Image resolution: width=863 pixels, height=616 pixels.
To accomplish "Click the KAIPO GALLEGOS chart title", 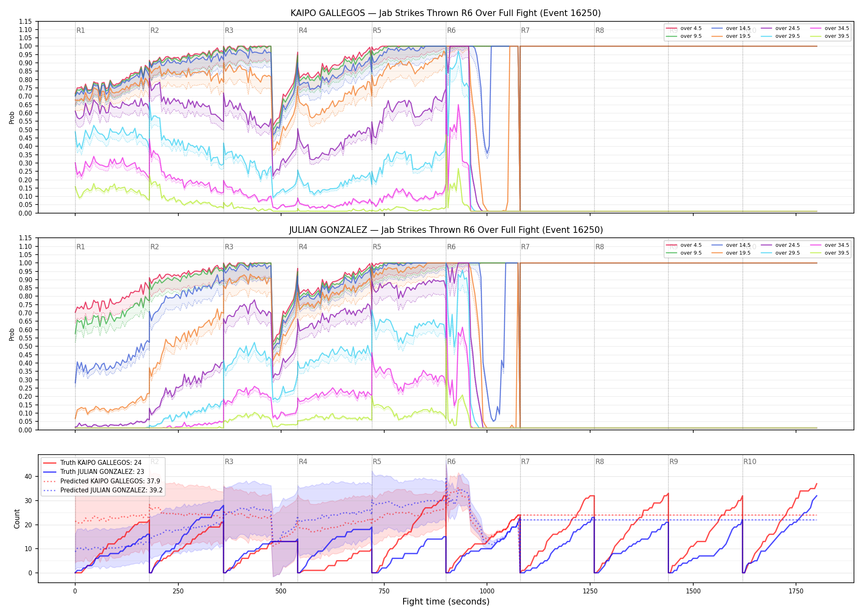I will (445, 13).
